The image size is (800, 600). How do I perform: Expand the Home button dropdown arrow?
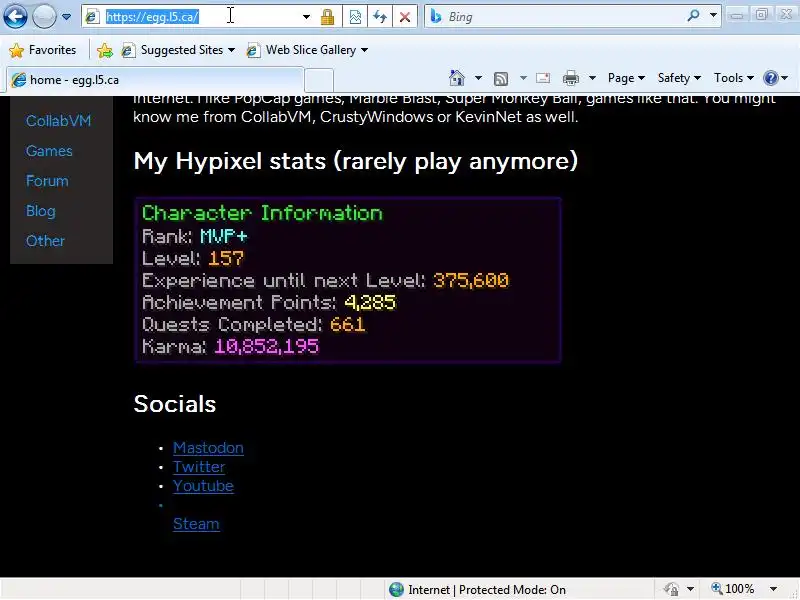[x=478, y=78]
